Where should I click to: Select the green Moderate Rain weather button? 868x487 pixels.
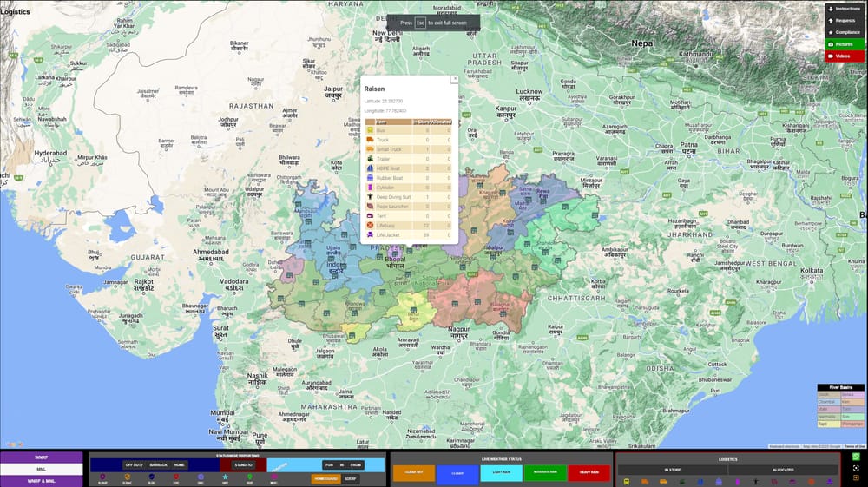point(545,472)
